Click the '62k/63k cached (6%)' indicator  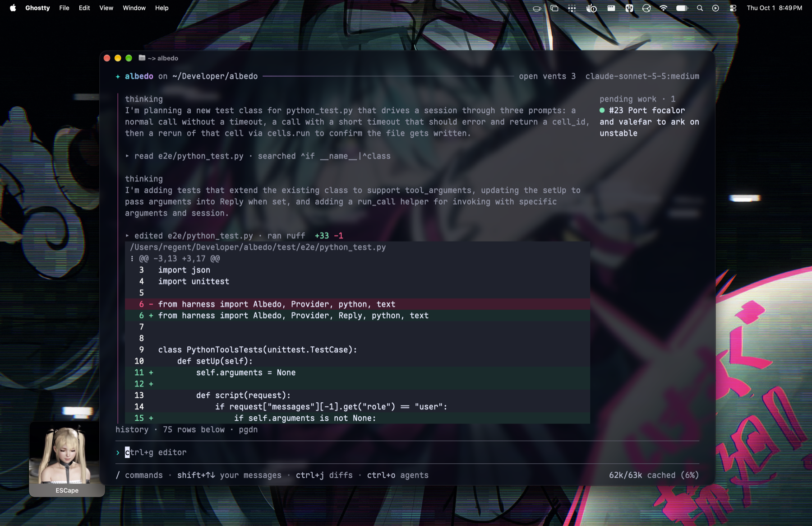(654, 475)
